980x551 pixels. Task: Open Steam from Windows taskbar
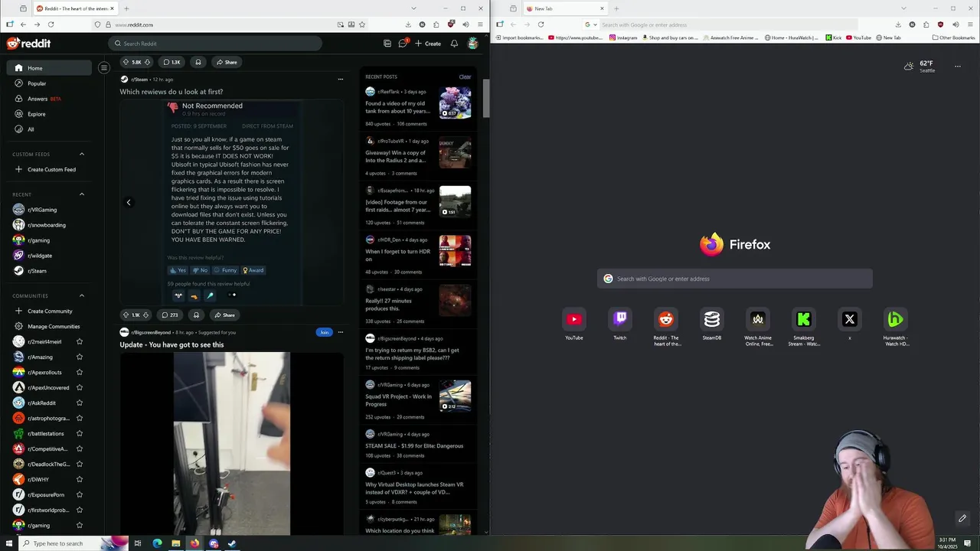point(232,543)
